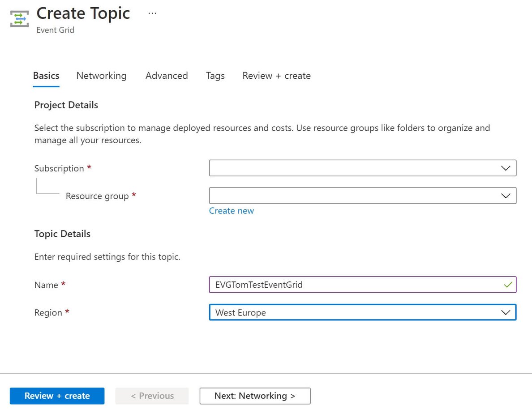Click the Next: Networking button
Viewport: 532px width, 418px height.
[255, 396]
